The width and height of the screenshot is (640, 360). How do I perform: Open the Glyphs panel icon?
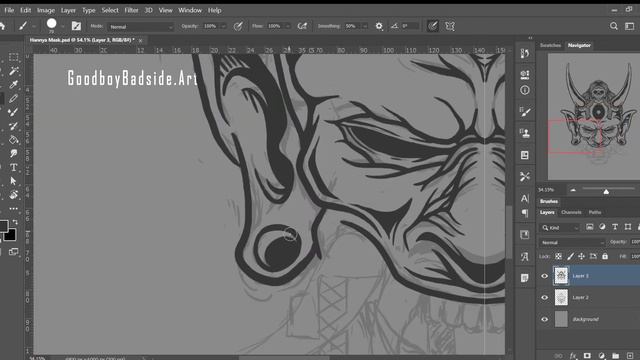(525, 256)
